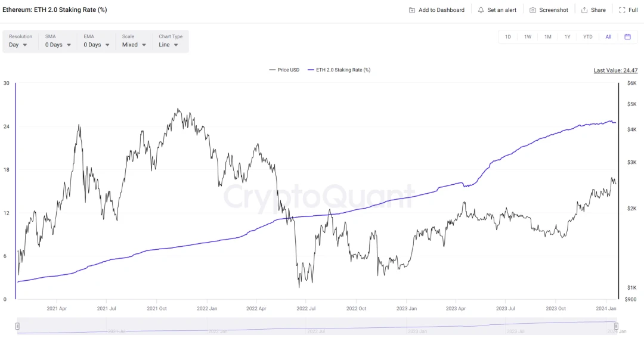
Task: Toggle Price USD series in legend
Action: (x=284, y=70)
